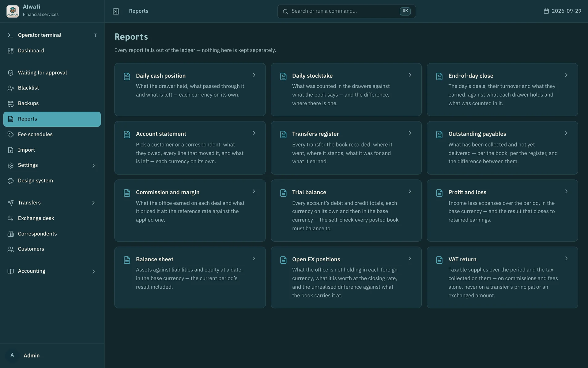The height and width of the screenshot is (368, 588).
Task: Click the Admin user name
Action: click(x=32, y=355)
